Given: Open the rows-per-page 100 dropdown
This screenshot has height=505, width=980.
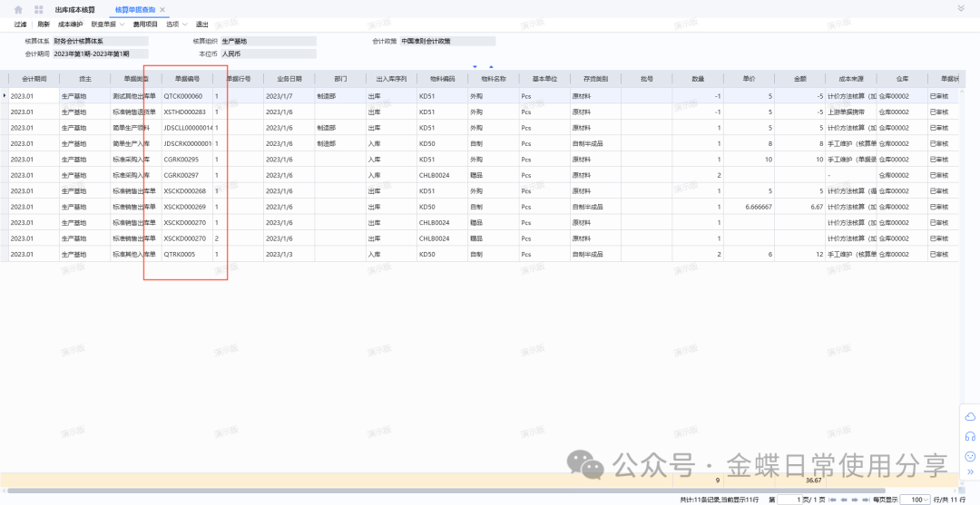Looking at the screenshot, I should tap(917, 500).
